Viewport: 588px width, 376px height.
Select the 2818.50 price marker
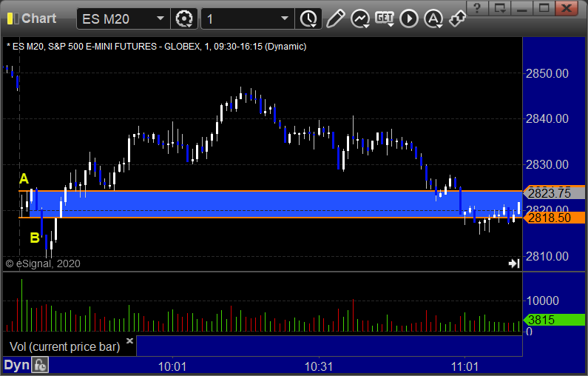[x=554, y=218]
